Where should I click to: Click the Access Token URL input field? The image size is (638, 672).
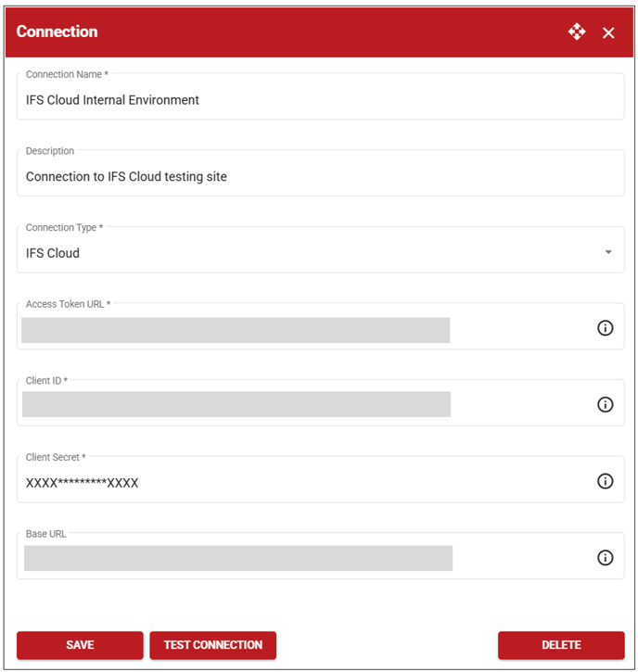tap(320, 326)
